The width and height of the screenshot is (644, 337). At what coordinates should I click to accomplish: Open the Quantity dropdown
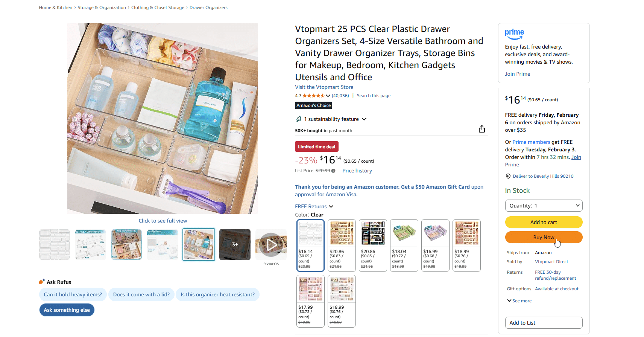[x=544, y=206]
